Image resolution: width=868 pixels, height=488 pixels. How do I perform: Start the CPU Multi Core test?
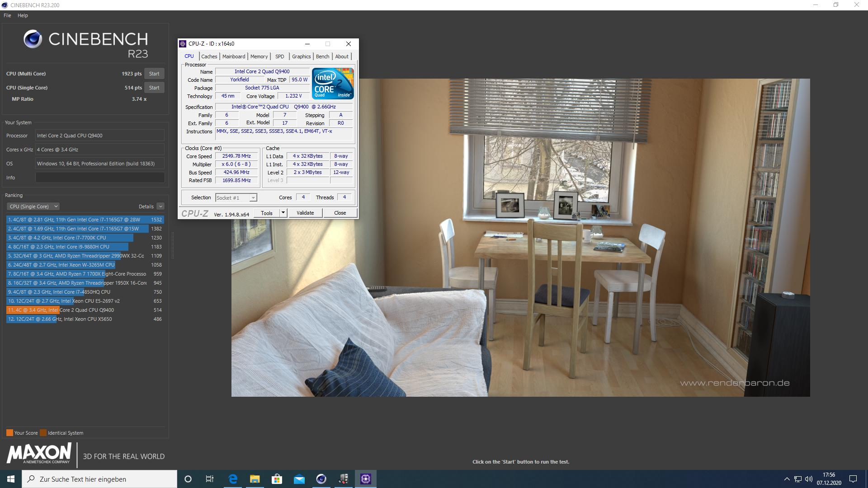point(154,74)
